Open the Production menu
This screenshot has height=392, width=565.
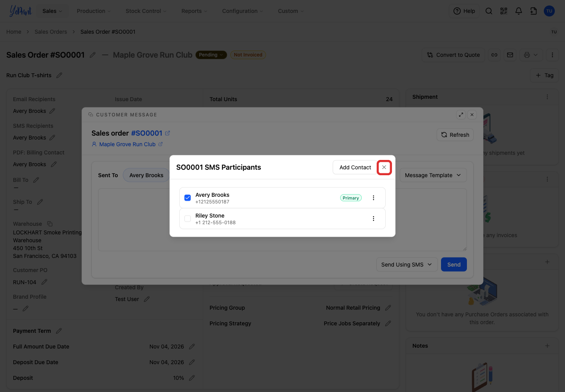tap(94, 11)
